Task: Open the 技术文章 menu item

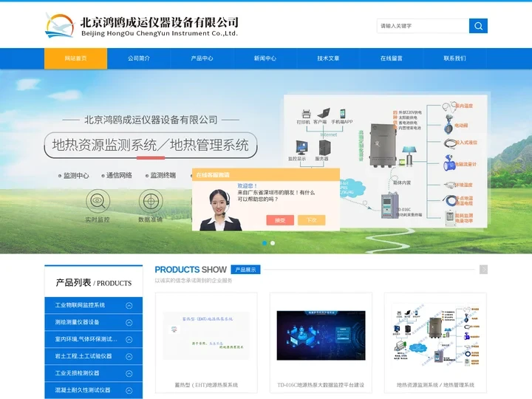Action: pyautogui.click(x=328, y=58)
